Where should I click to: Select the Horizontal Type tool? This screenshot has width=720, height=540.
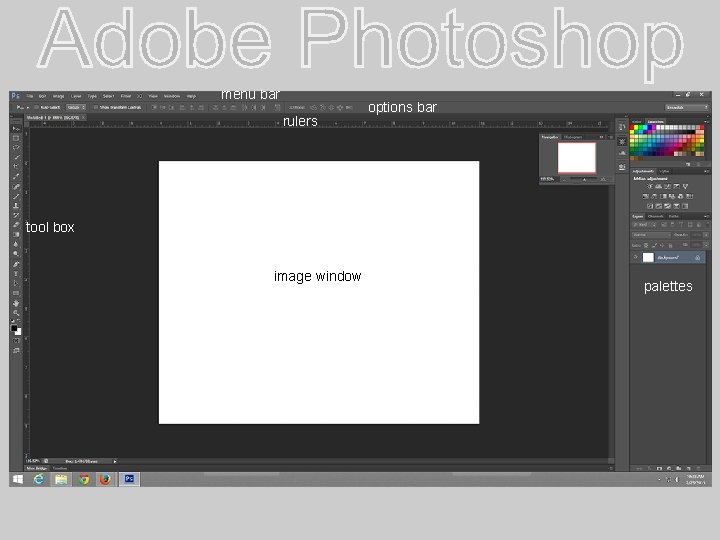16,274
